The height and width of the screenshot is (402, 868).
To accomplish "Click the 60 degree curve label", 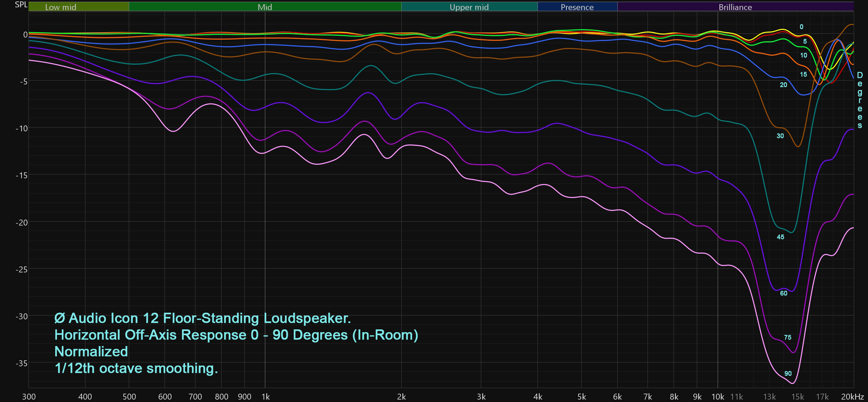I will 784,293.
